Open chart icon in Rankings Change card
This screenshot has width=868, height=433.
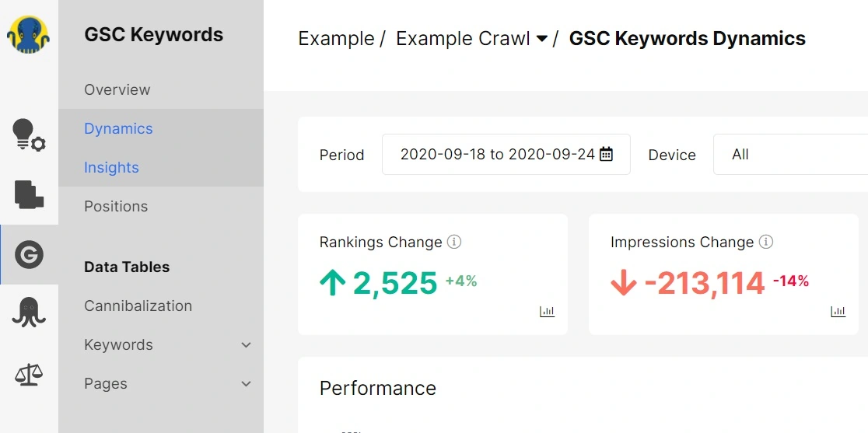point(547,312)
